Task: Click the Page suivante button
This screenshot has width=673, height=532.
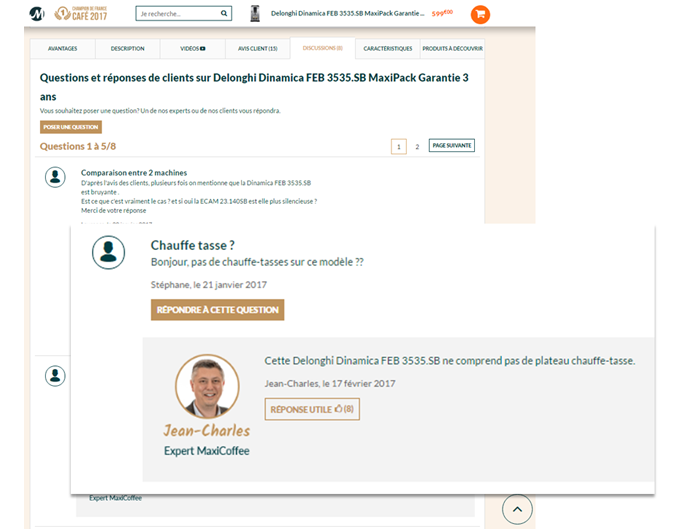Action: tap(452, 146)
